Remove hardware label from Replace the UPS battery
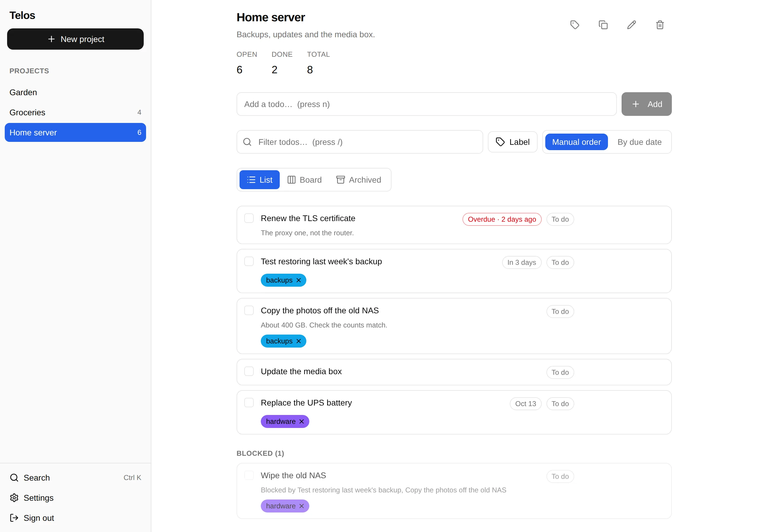The image size is (757, 532). [x=302, y=421]
